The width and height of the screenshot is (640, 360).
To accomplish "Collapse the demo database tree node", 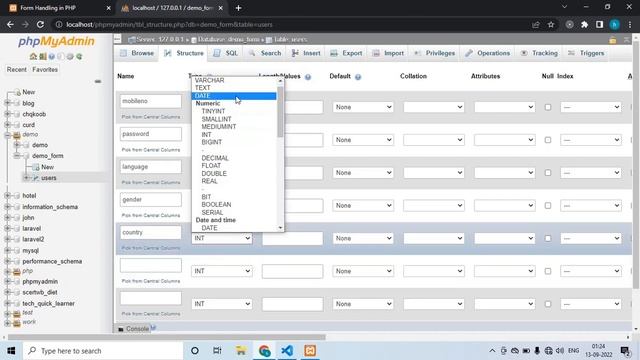I will (x=7, y=135).
